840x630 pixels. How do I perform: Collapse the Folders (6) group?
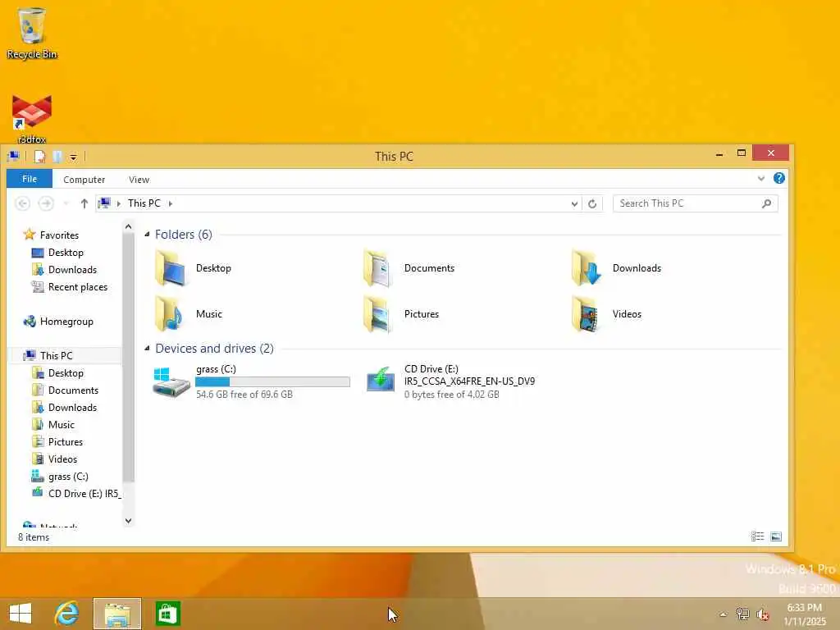148,234
